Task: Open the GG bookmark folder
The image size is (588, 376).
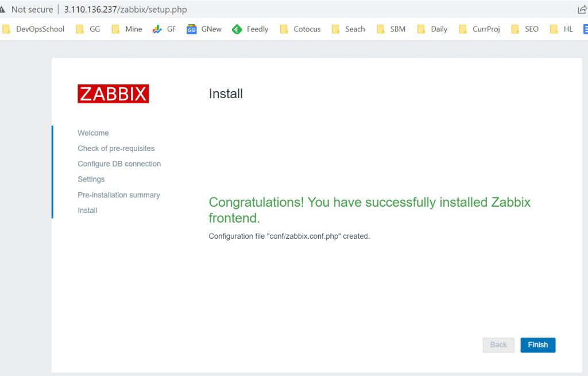Action: point(88,29)
